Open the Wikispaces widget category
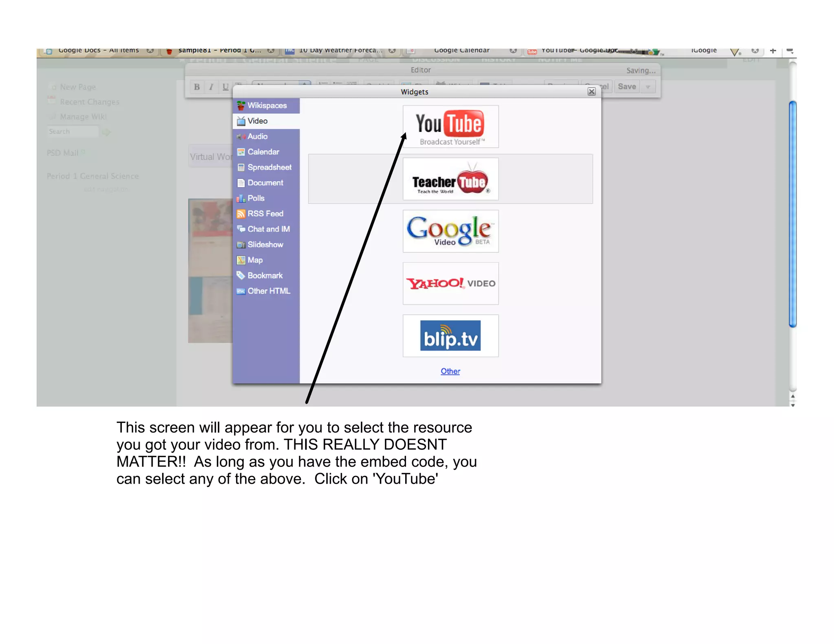The image size is (834, 644). [266, 105]
